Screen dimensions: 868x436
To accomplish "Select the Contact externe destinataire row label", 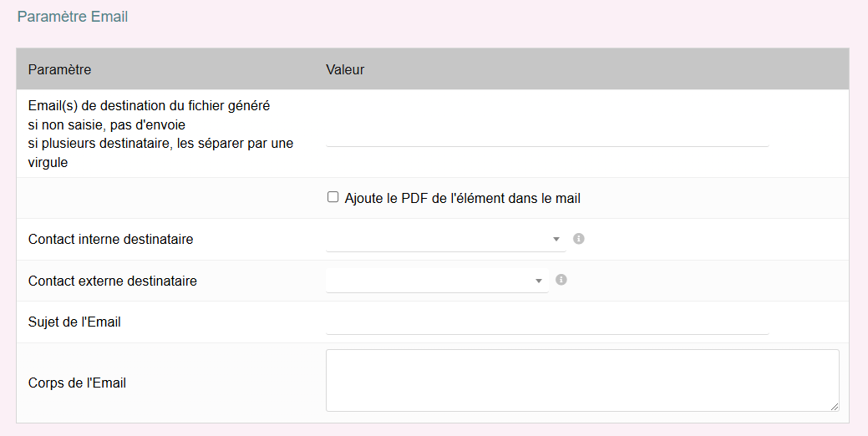I will pyautogui.click(x=113, y=281).
